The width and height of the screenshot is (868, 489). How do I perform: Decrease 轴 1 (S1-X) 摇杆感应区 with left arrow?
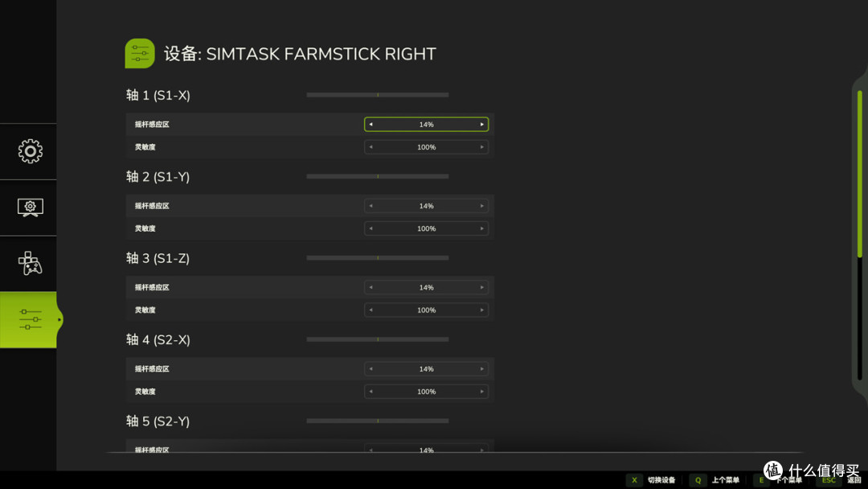click(371, 125)
